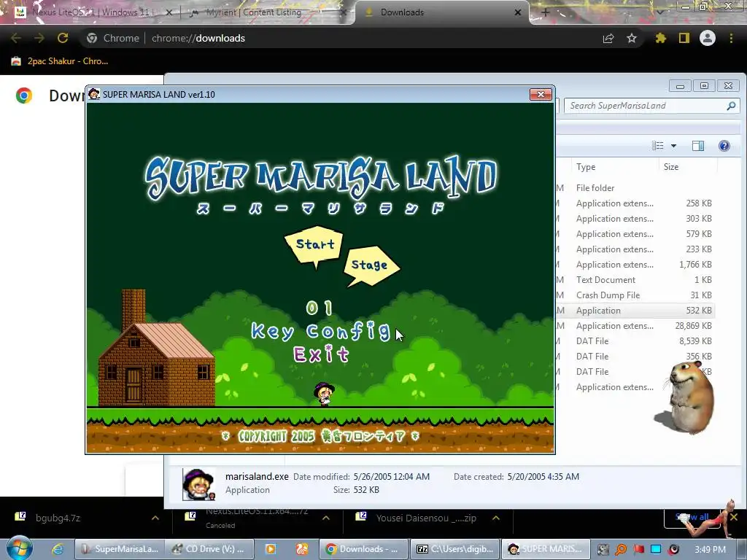The image size is (747, 560).
Task: Open Chrome three-dot menu
Action: point(731,38)
